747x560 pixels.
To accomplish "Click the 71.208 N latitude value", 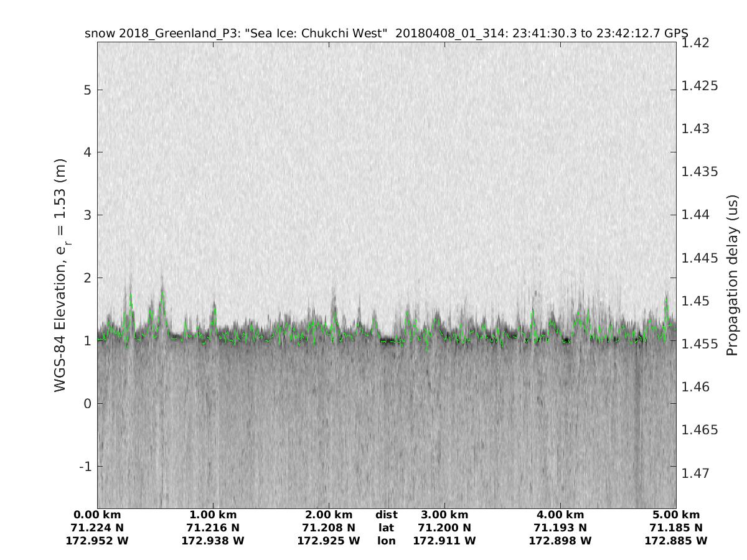I will pyautogui.click(x=329, y=528).
